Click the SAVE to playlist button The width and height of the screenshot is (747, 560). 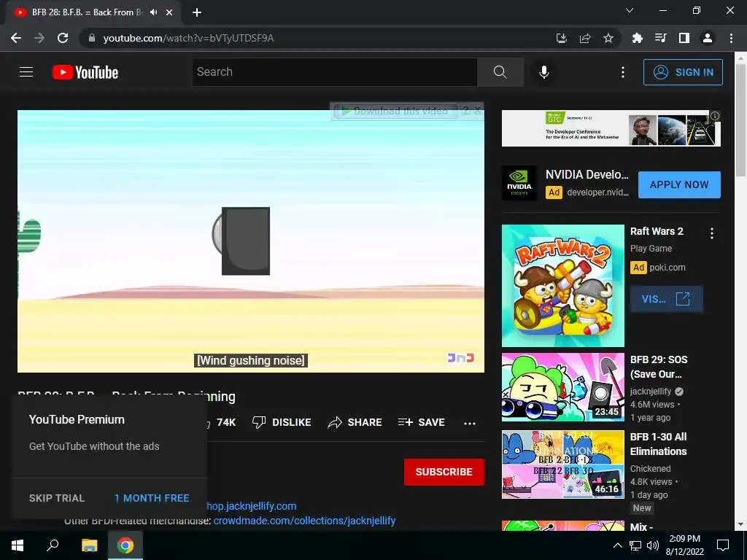(x=422, y=422)
